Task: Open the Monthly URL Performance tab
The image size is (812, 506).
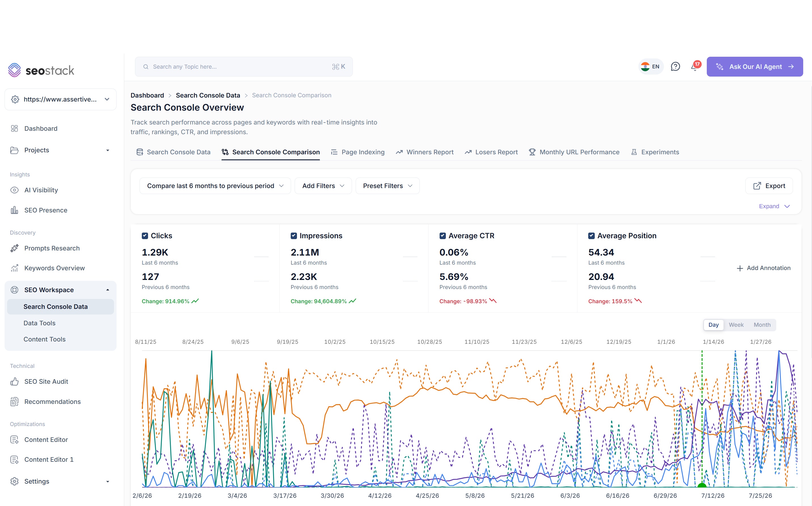Action: coord(574,152)
